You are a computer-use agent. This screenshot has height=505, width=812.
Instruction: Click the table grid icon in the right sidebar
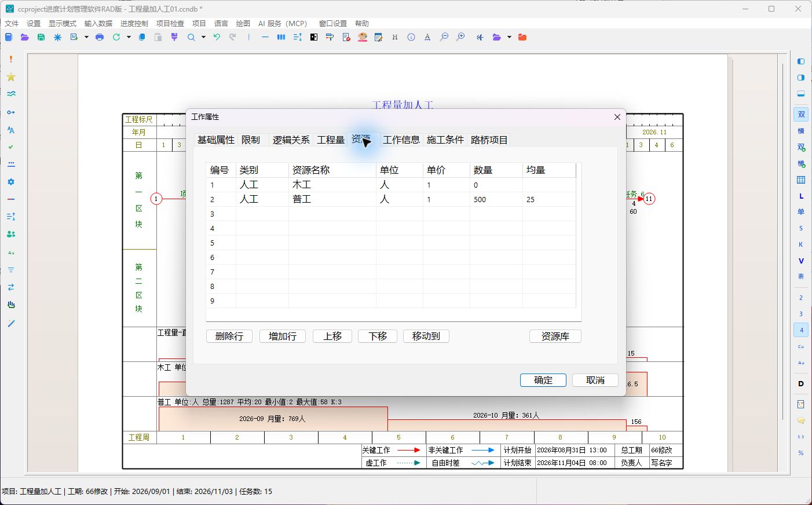pyautogui.click(x=801, y=180)
